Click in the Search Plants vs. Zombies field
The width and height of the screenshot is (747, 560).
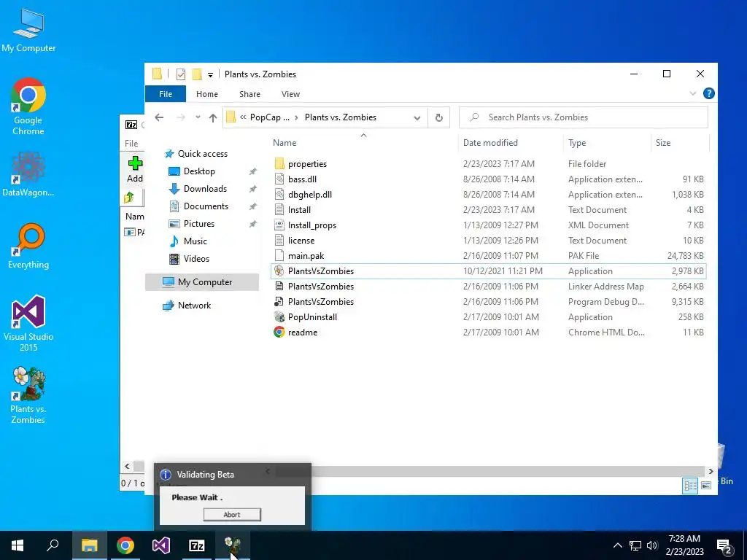coord(584,117)
